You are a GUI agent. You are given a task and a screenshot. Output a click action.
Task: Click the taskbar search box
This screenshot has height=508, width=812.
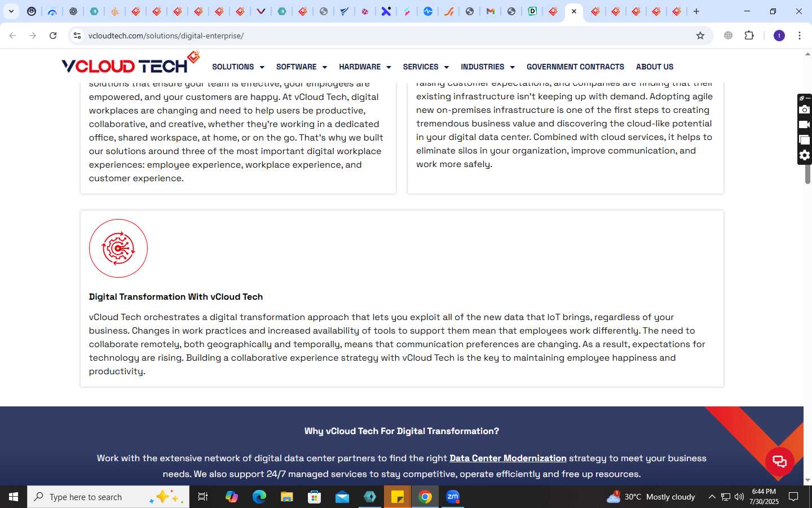pos(108,497)
